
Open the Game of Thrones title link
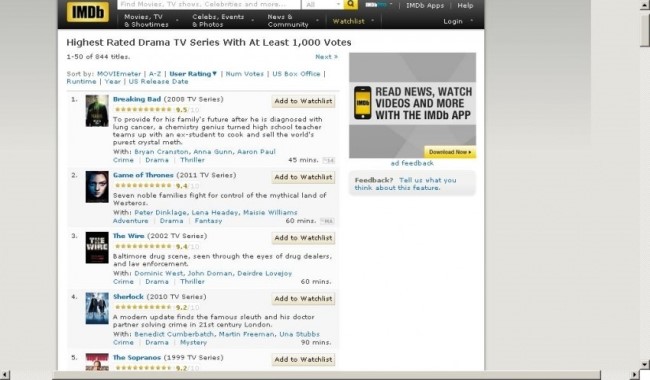[143, 175]
